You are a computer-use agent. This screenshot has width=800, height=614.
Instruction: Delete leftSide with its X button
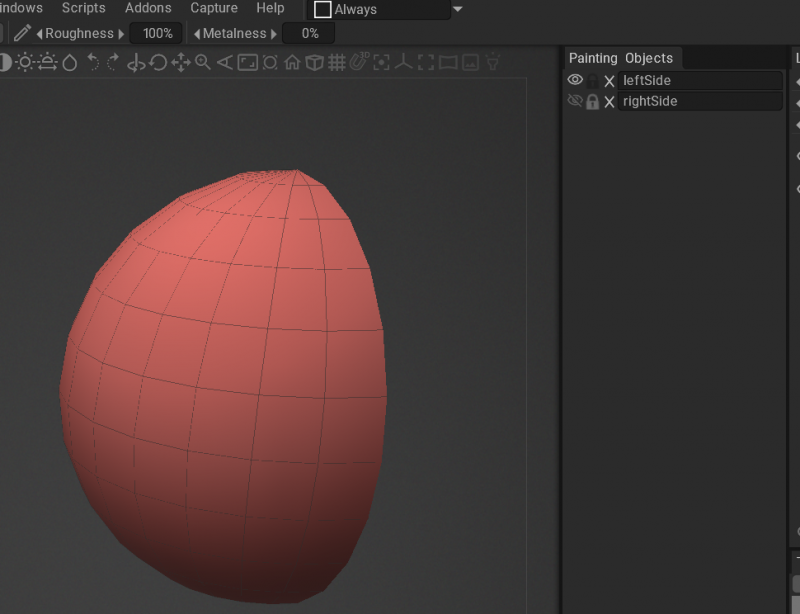(x=609, y=81)
